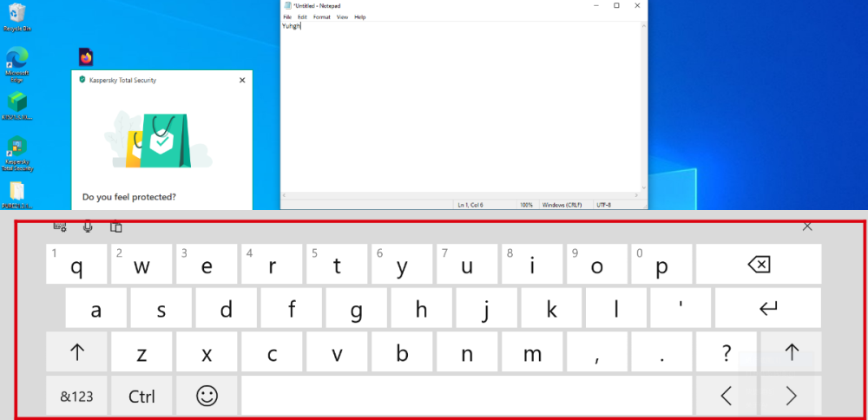Tap the period key
Screen dimensions: 868x420
coord(662,351)
